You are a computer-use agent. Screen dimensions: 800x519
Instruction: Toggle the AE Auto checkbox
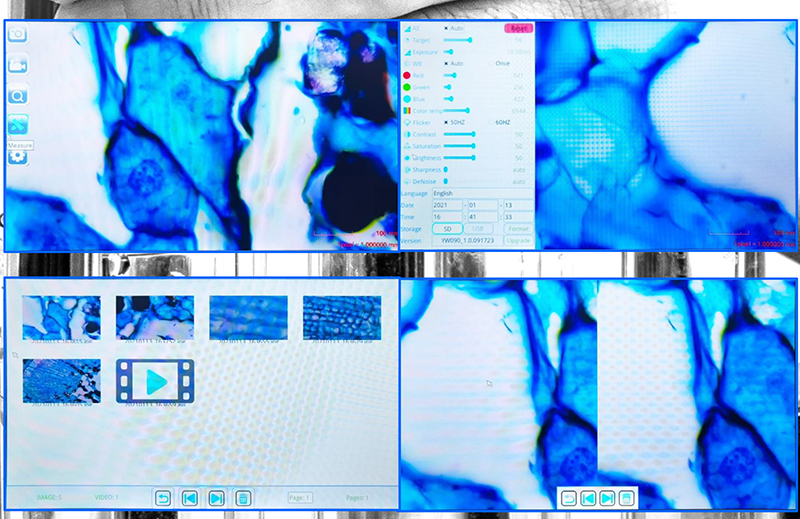click(x=446, y=29)
